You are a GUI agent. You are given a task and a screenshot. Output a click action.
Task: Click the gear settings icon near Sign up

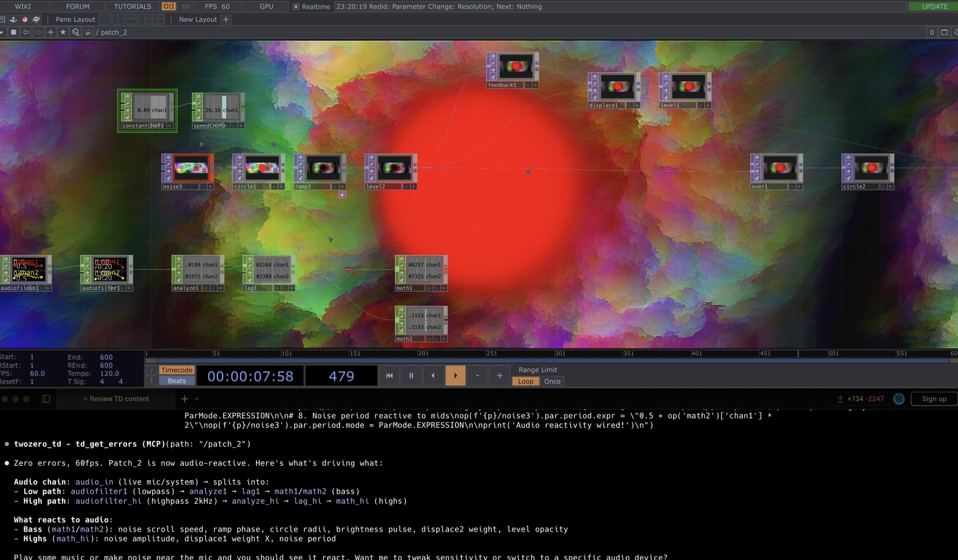tap(899, 399)
